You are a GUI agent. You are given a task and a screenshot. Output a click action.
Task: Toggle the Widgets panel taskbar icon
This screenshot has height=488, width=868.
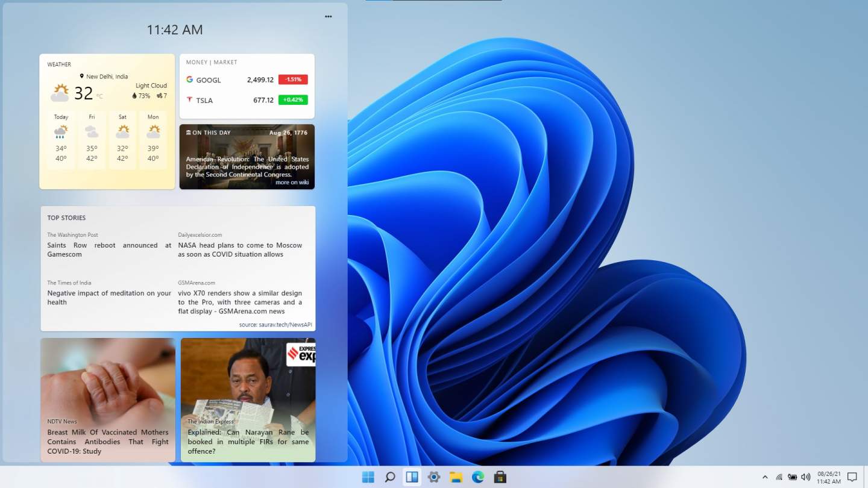[412, 477]
